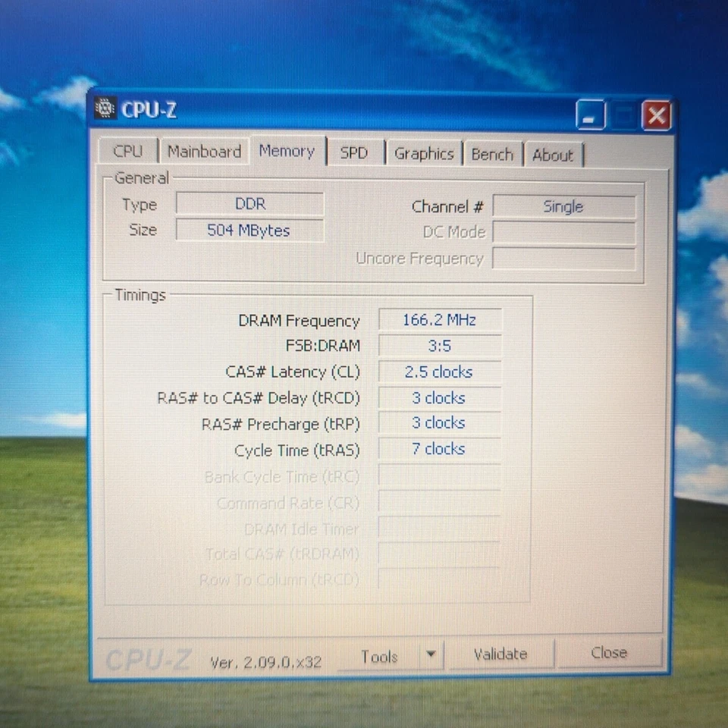Click the CPU-Z logo at bottom left
This screenshot has width=728, height=728.
[x=149, y=658]
